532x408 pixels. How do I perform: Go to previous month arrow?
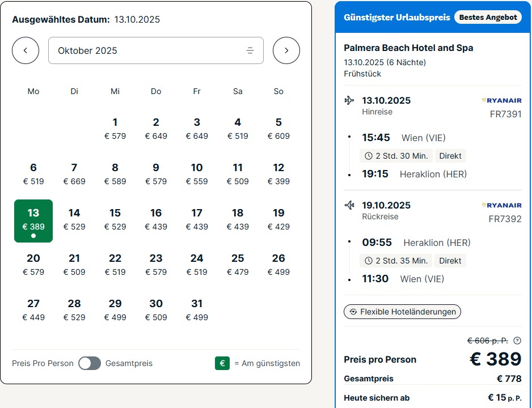(26, 50)
